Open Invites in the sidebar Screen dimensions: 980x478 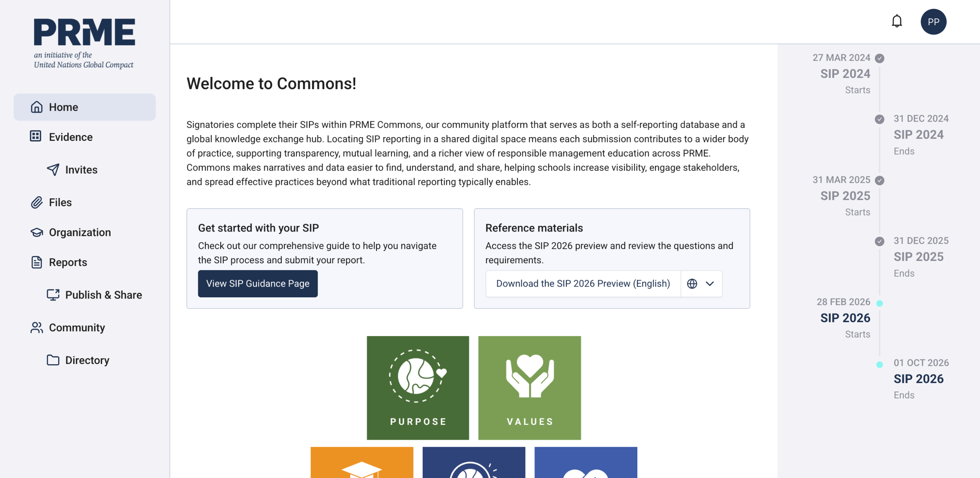(81, 170)
